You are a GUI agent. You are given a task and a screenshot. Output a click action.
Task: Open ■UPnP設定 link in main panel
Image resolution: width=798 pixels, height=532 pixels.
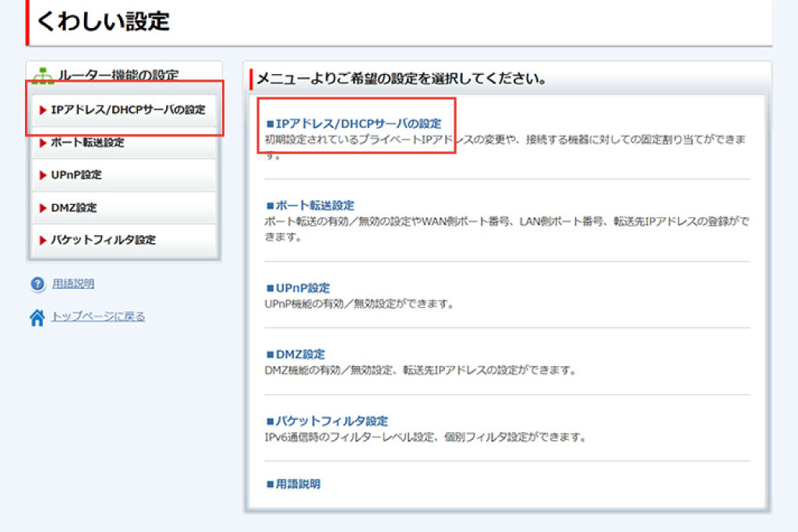coord(298,287)
